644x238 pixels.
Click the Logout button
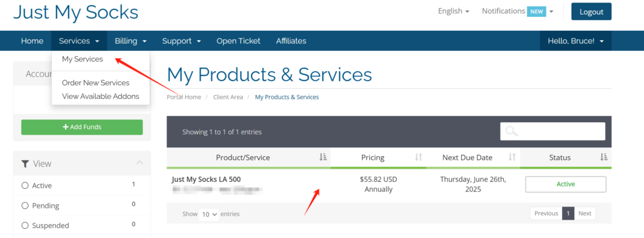(591, 11)
